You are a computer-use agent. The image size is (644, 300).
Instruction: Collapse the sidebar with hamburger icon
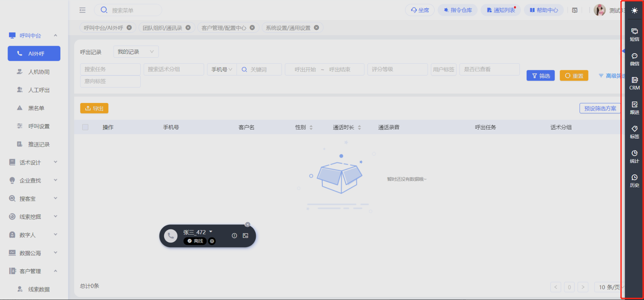click(x=83, y=10)
